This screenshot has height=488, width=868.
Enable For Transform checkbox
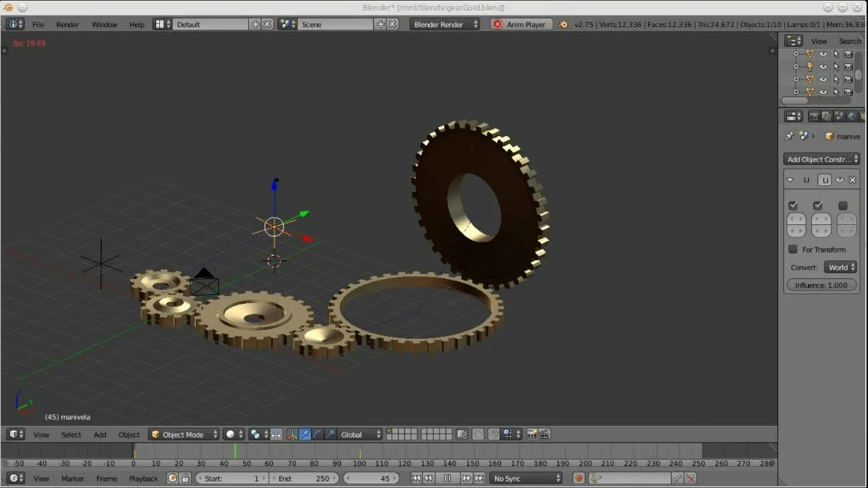[x=794, y=250]
